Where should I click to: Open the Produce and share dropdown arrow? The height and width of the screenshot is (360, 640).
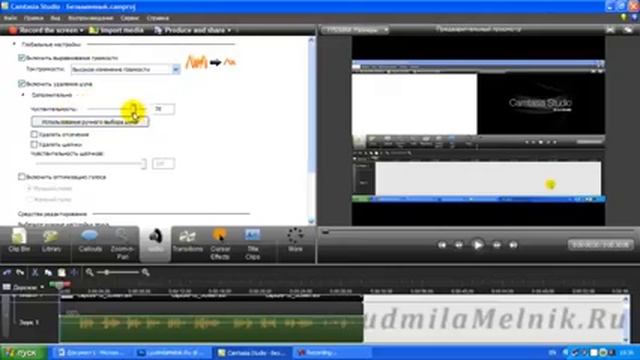tap(229, 30)
